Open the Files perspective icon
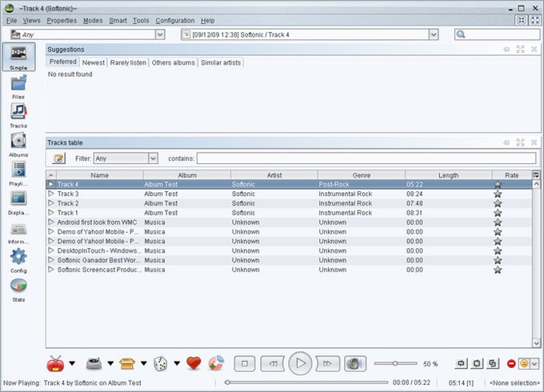 tap(18, 84)
